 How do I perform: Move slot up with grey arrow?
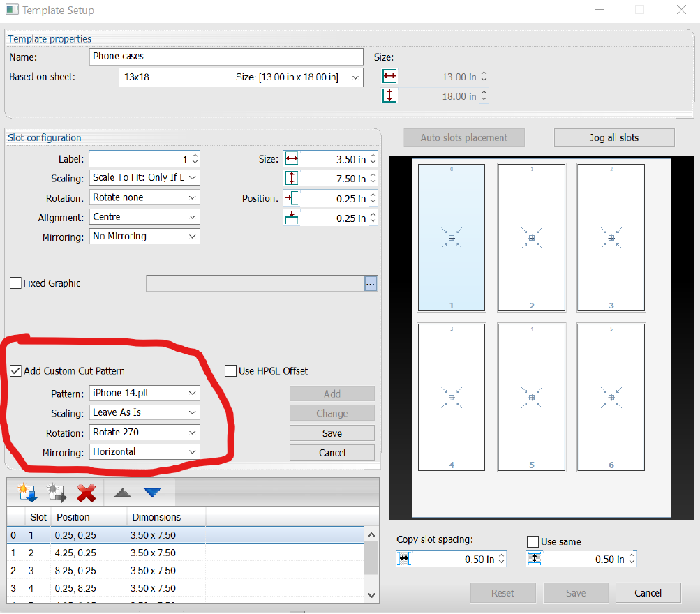pos(122,493)
